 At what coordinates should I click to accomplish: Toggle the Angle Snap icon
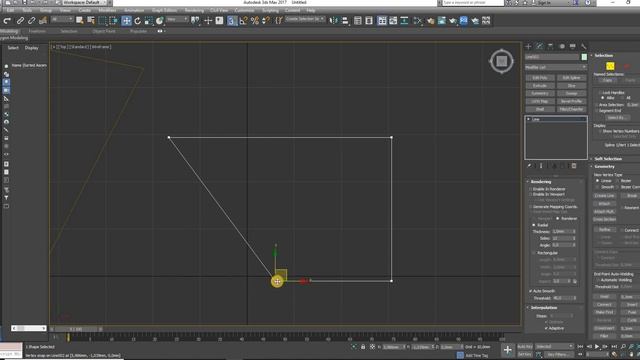[x=244, y=20]
